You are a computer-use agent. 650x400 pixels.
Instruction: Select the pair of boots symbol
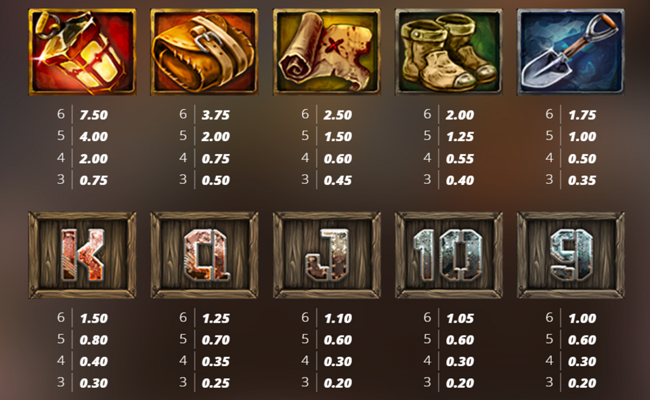(449, 52)
